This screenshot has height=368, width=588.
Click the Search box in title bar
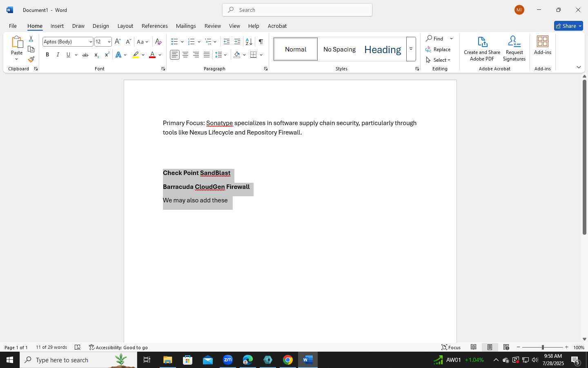(x=297, y=10)
